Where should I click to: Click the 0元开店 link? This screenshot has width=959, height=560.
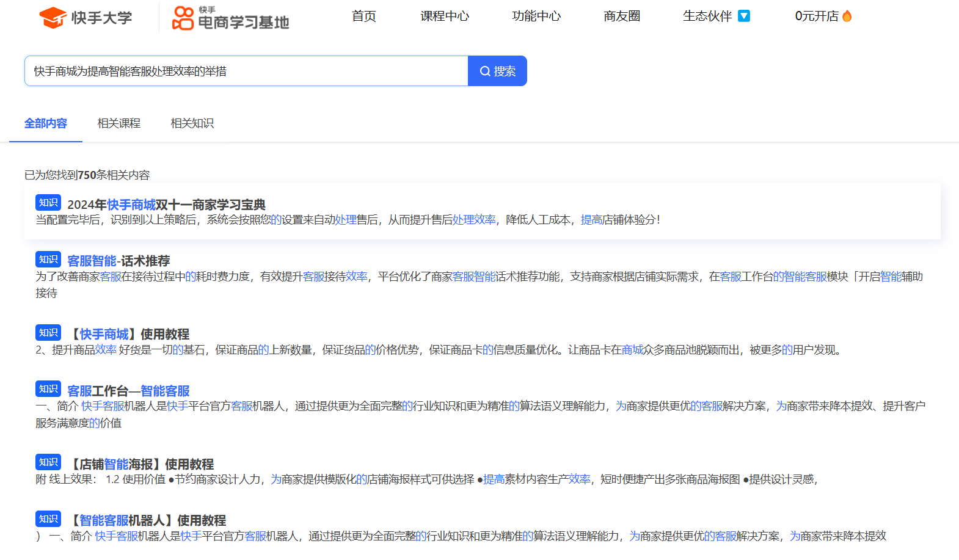(817, 16)
